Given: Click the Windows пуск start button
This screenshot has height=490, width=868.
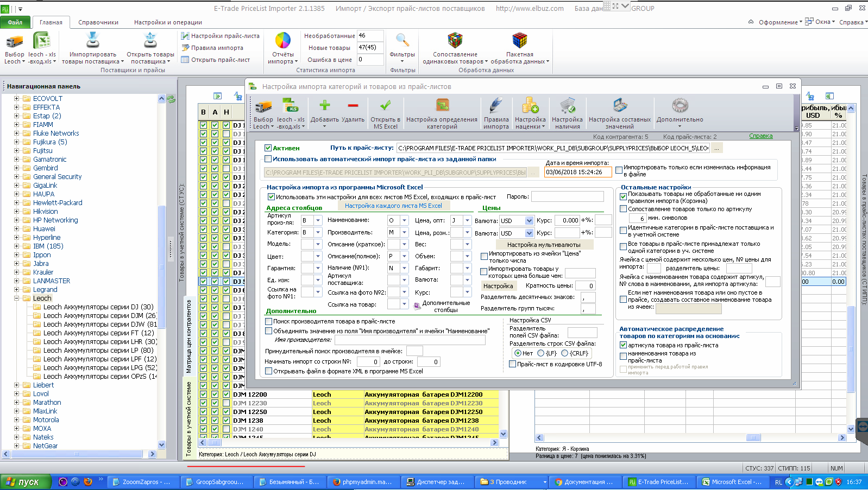Looking at the screenshot, I should pos(26,482).
